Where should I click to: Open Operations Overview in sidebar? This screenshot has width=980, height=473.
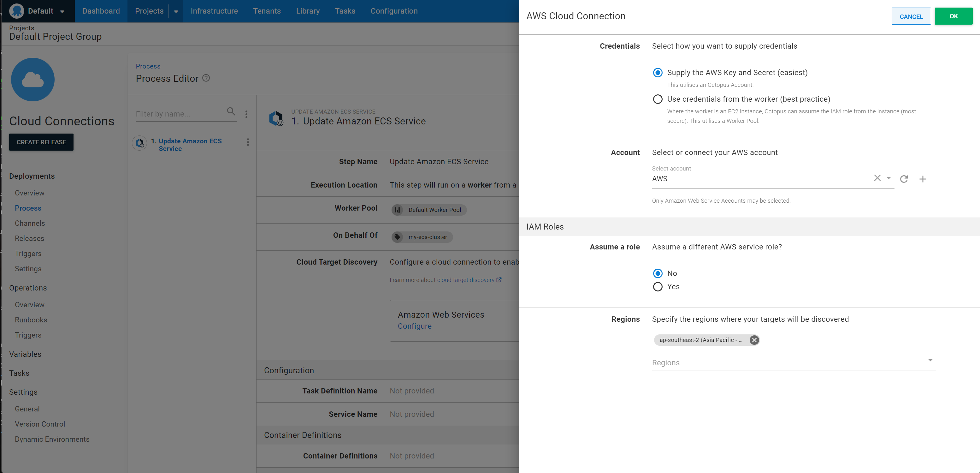[30, 305]
